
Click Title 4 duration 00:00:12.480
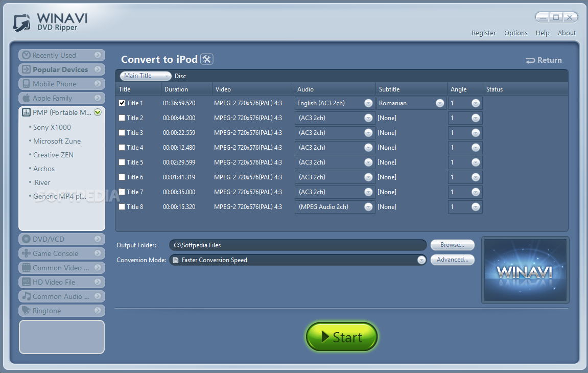pos(179,148)
